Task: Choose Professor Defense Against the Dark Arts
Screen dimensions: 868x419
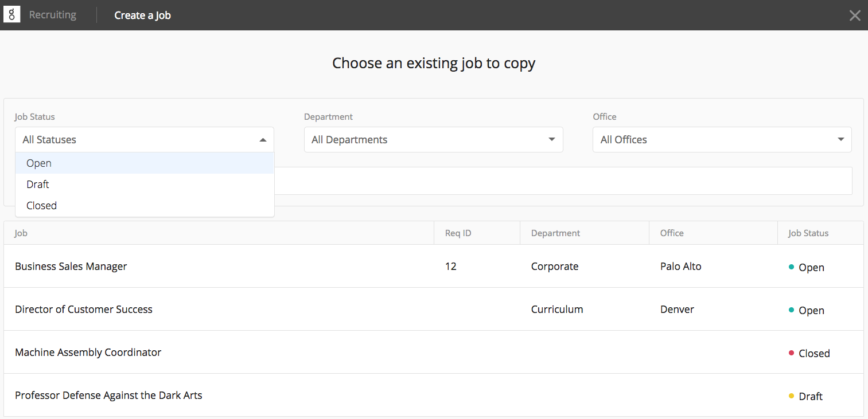Action: [x=108, y=395]
